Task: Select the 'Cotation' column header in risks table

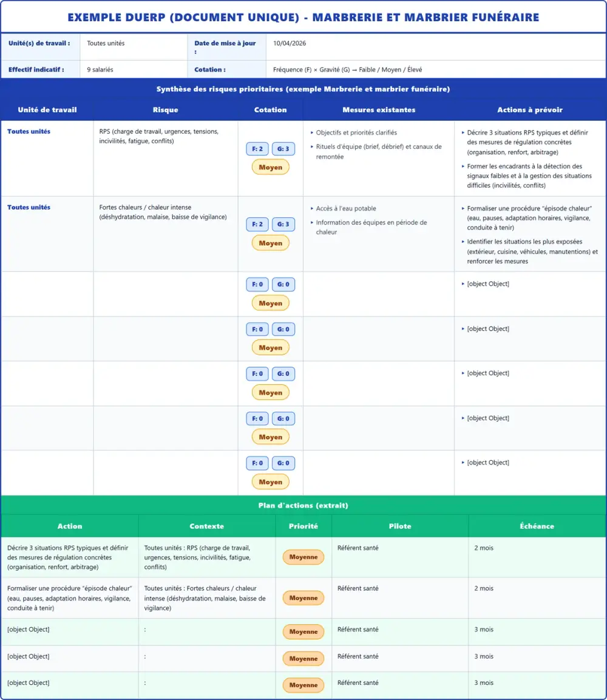Action: [x=271, y=110]
